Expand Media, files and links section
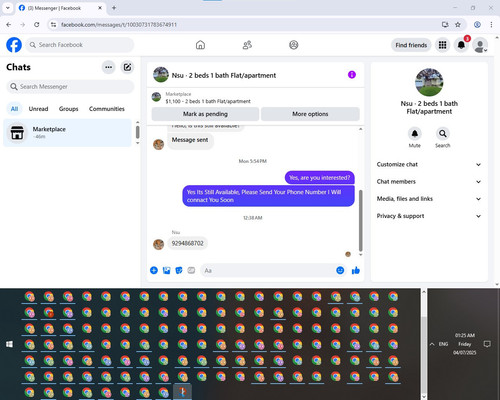This screenshot has width=500, height=400. point(429,199)
